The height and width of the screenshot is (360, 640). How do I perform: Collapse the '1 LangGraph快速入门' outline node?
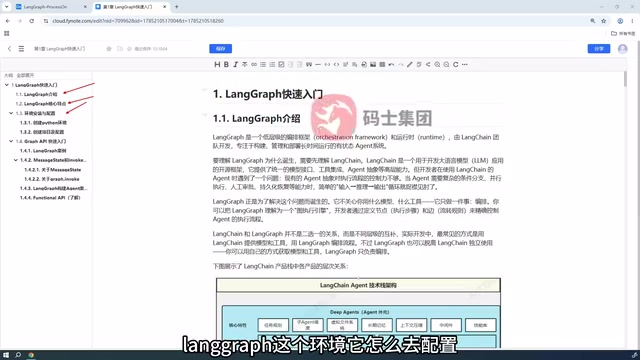tap(7, 85)
